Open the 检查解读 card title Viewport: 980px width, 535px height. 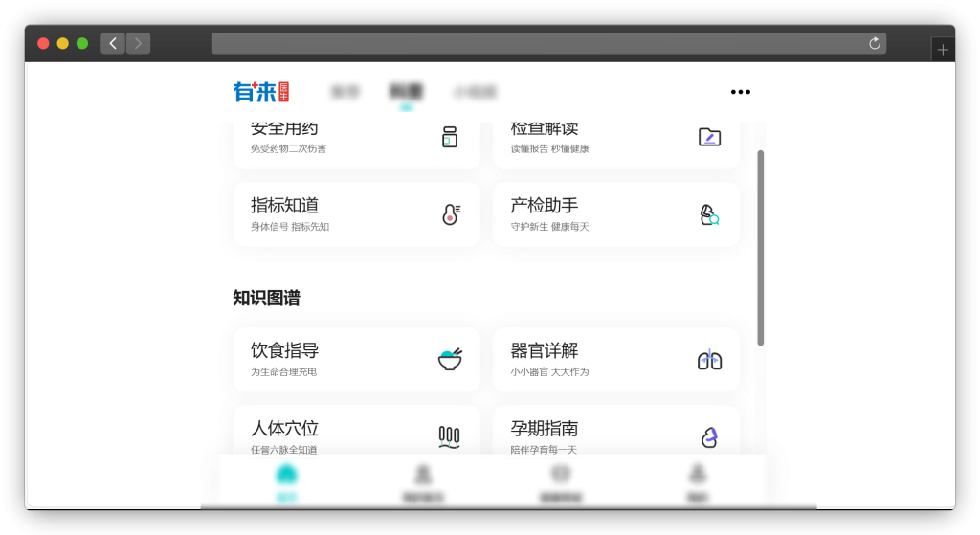coord(545,128)
